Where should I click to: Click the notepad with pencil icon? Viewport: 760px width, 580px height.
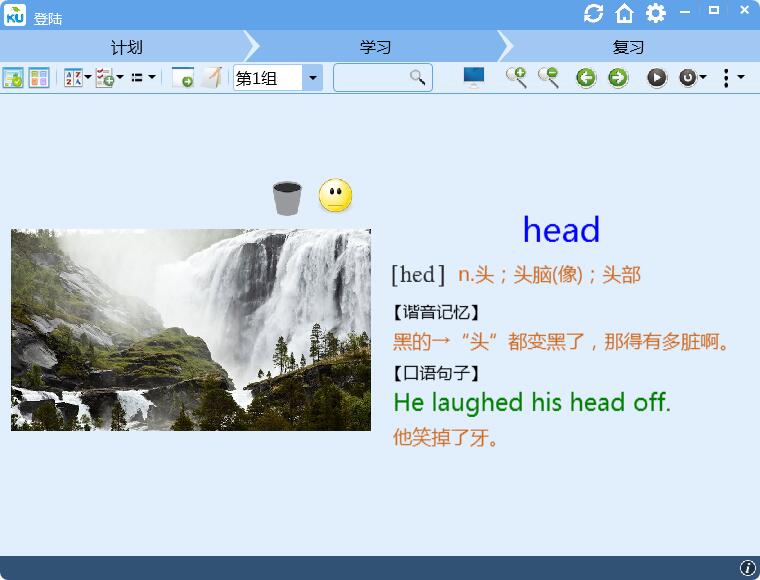tap(212, 78)
